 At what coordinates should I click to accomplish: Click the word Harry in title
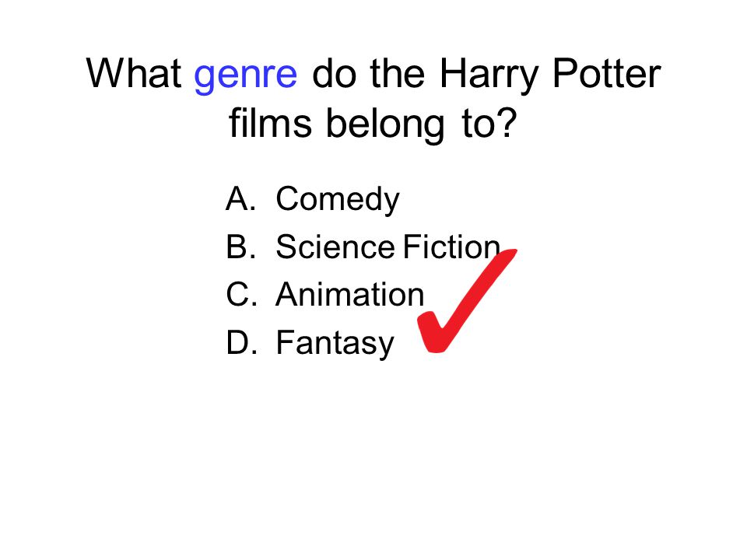tap(489, 75)
